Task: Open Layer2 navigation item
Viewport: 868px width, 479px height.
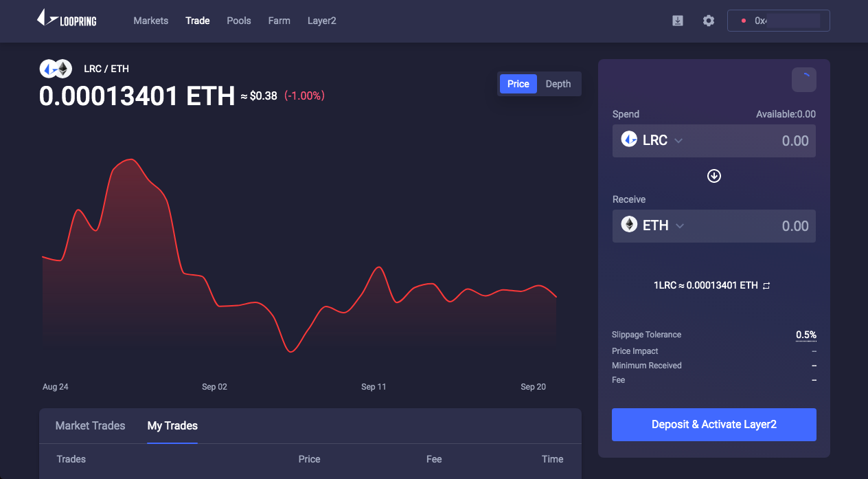Action: pos(322,21)
